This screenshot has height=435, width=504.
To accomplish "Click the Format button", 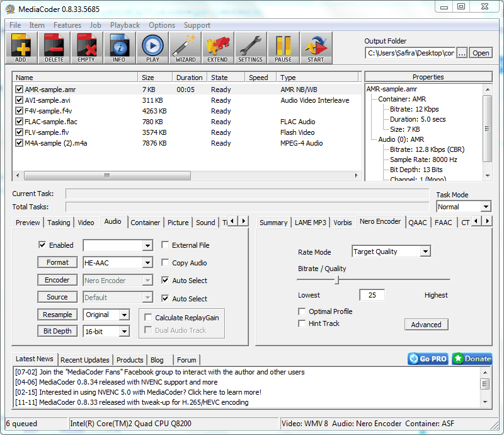I will [x=57, y=262].
